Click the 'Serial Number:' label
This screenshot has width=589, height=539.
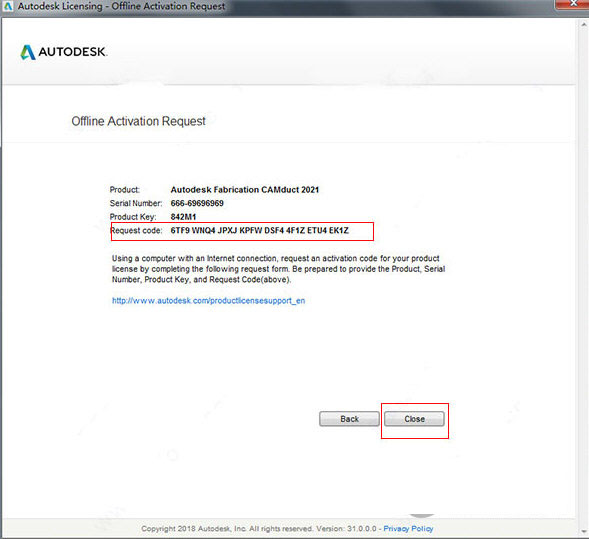[x=136, y=203]
